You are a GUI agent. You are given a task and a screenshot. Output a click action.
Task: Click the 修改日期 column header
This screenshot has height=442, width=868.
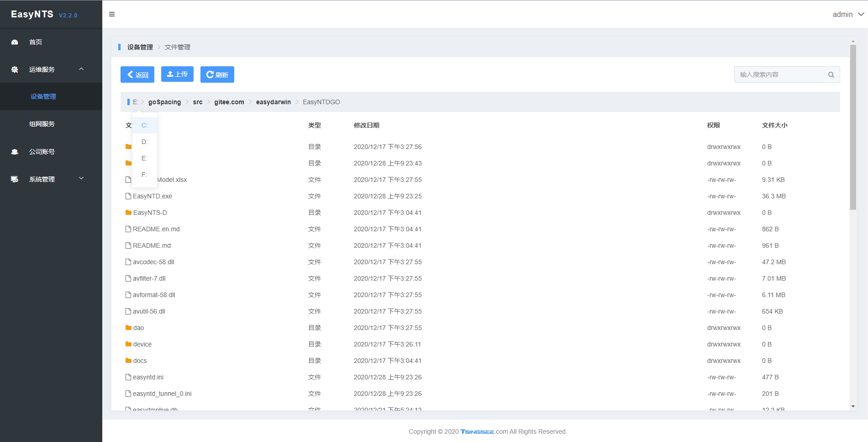[367, 125]
